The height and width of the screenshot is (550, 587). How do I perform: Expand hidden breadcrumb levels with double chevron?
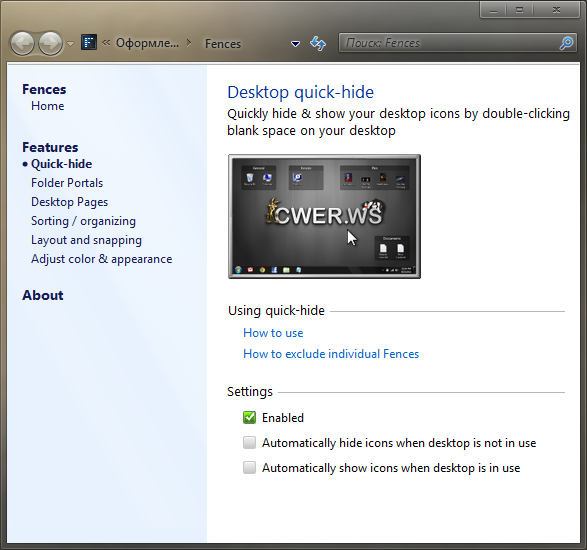coord(106,43)
